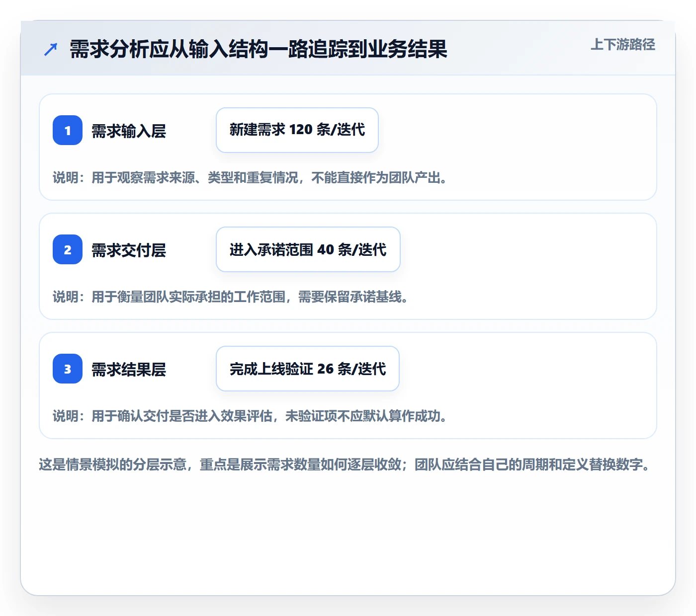Click the 完成上线验证 26 条/迭代 pill
The width and height of the screenshot is (696, 616).
(308, 369)
